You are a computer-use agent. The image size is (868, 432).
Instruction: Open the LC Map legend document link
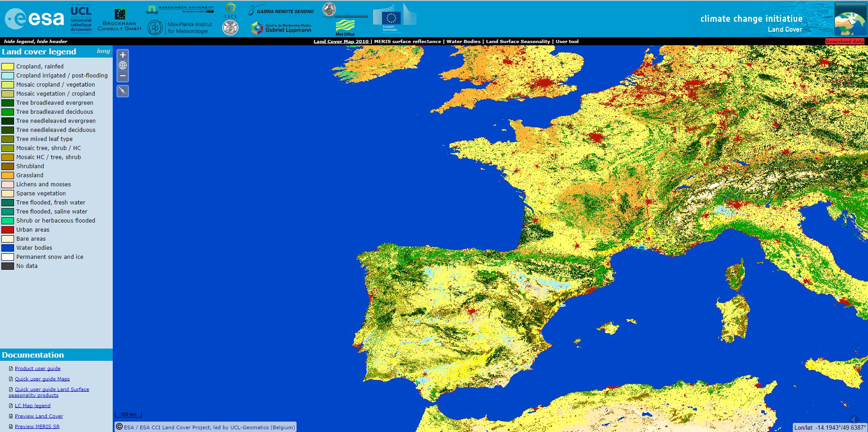coord(33,406)
